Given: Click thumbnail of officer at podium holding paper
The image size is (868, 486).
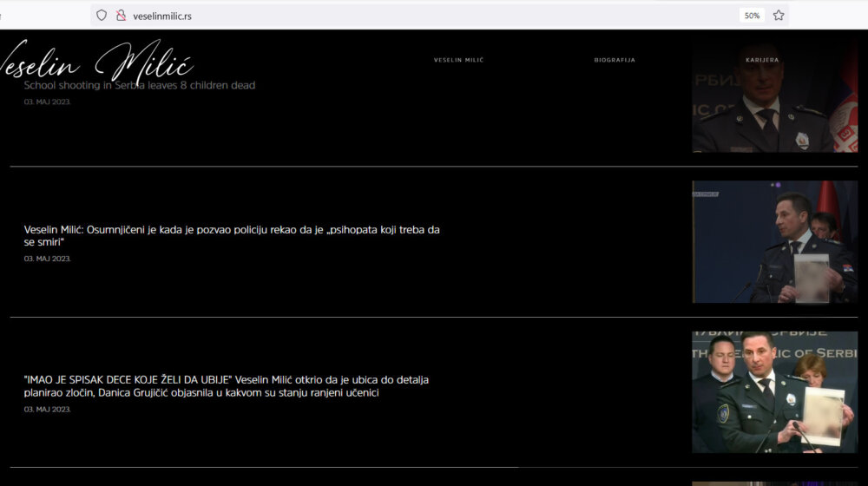Looking at the screenshot, I should click(774, 242).
